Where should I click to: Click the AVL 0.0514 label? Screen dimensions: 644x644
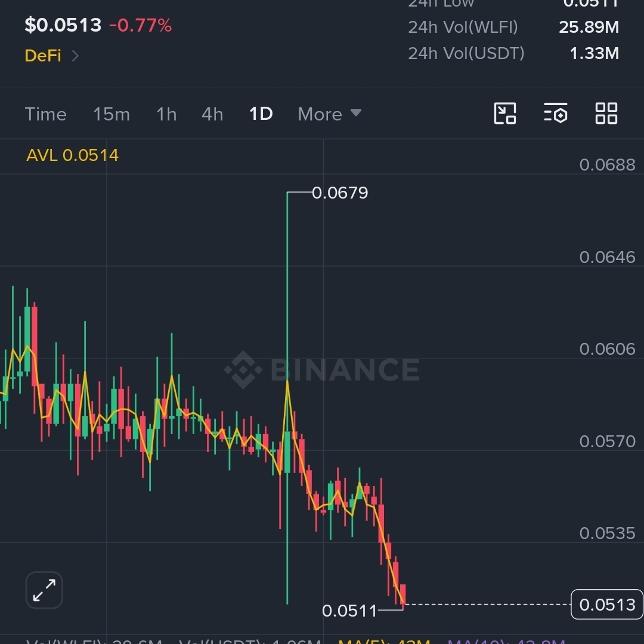click(72, 155)
